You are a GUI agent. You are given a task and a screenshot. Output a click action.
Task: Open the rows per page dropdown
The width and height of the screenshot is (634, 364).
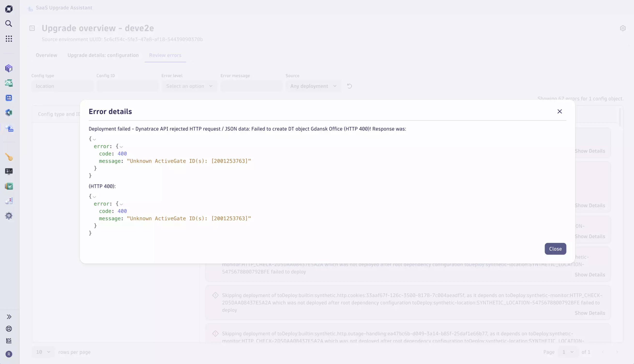[x=43, y=352]
